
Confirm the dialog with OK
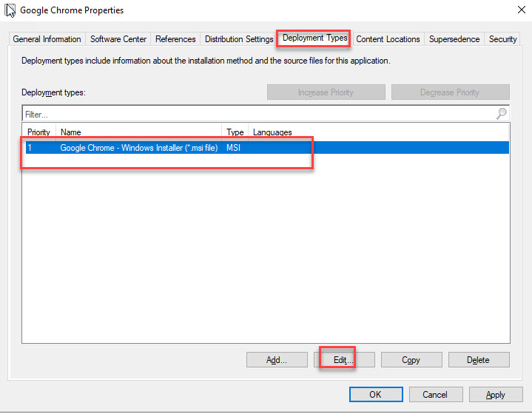click(x=375, y=395)
